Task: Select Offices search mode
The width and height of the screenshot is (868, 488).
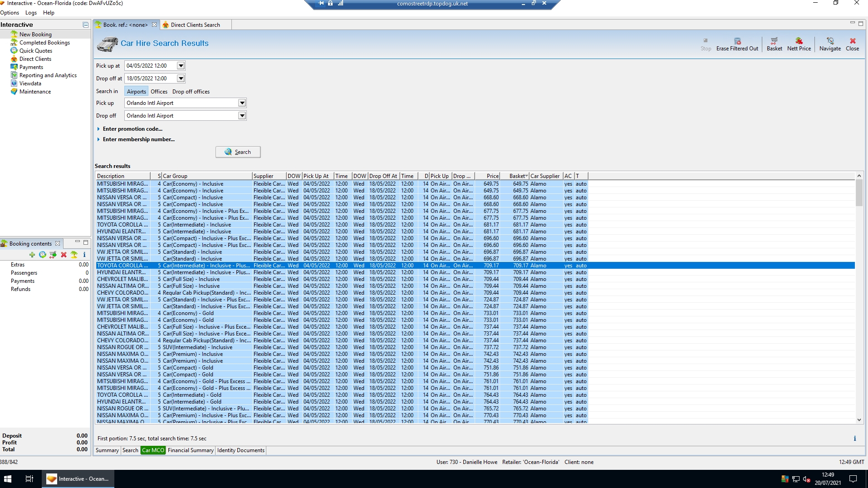Action: click(159, 92)
